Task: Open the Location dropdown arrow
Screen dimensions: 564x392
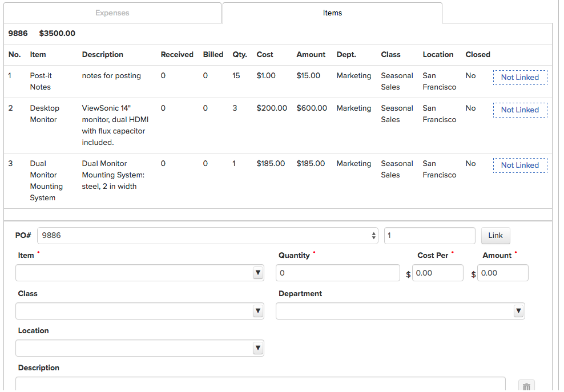Action: [258, 347]
